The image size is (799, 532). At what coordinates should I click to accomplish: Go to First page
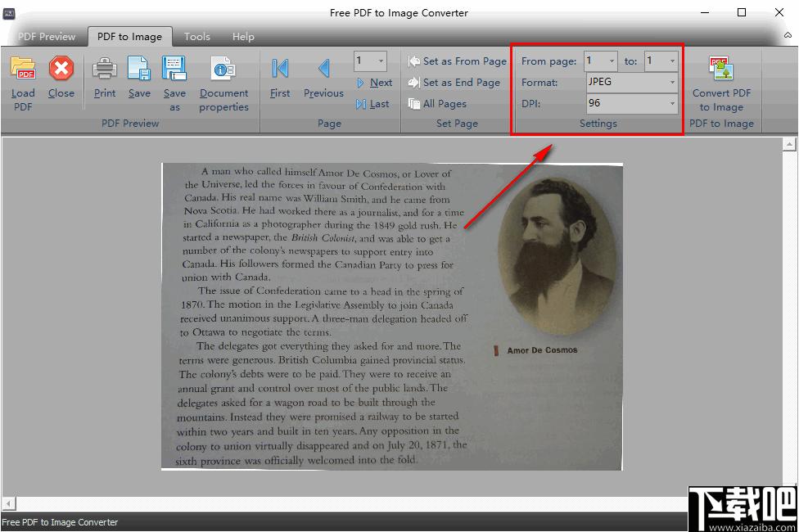tap(280, 78)
